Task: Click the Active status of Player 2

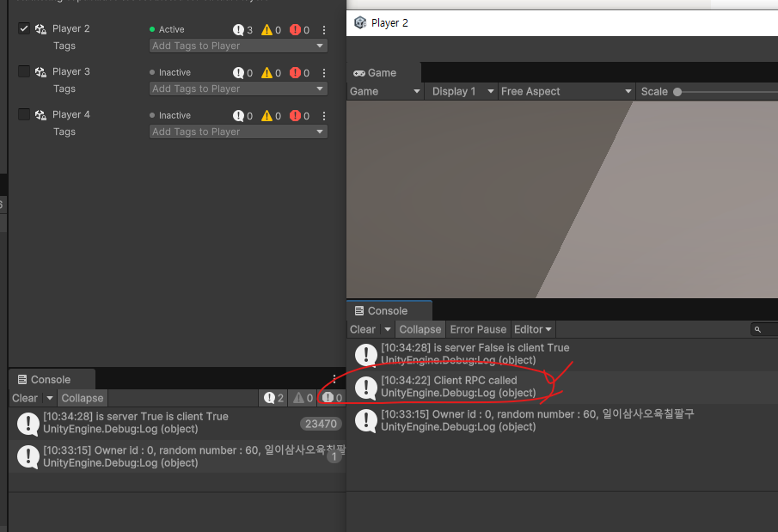Action: pyautogui.click(x=167, y=30)
